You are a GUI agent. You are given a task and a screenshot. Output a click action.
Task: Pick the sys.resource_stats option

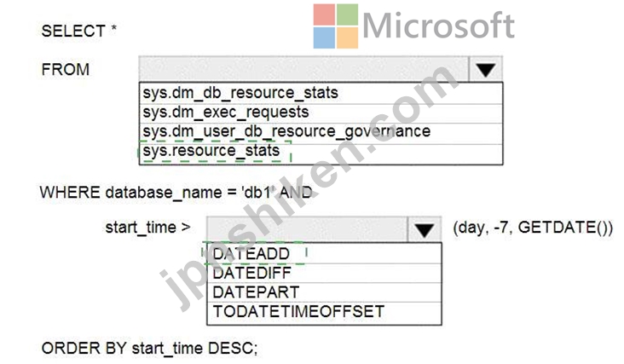coord(321,153)
